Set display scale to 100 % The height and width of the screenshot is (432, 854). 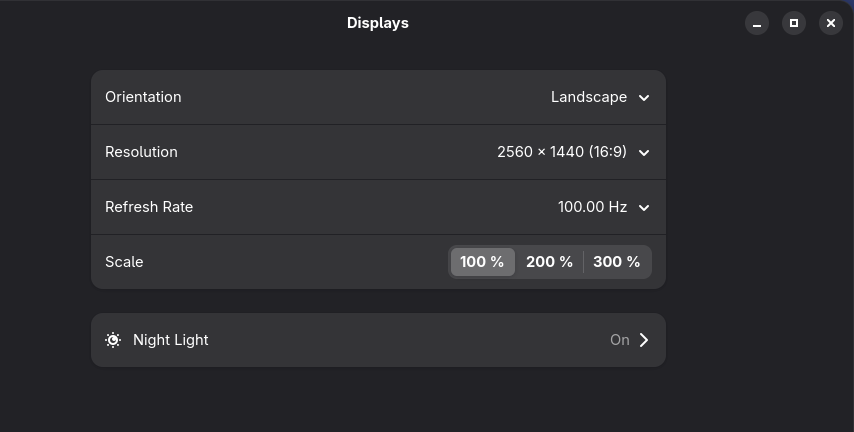point(483,262)
